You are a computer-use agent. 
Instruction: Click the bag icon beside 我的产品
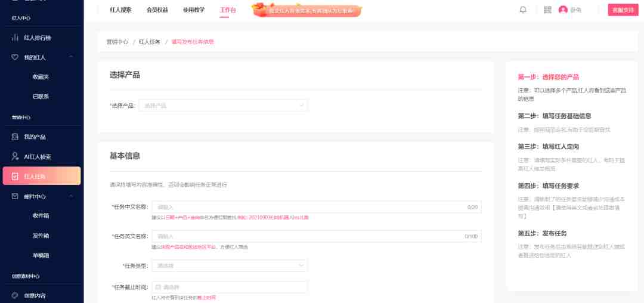point(15,137)
